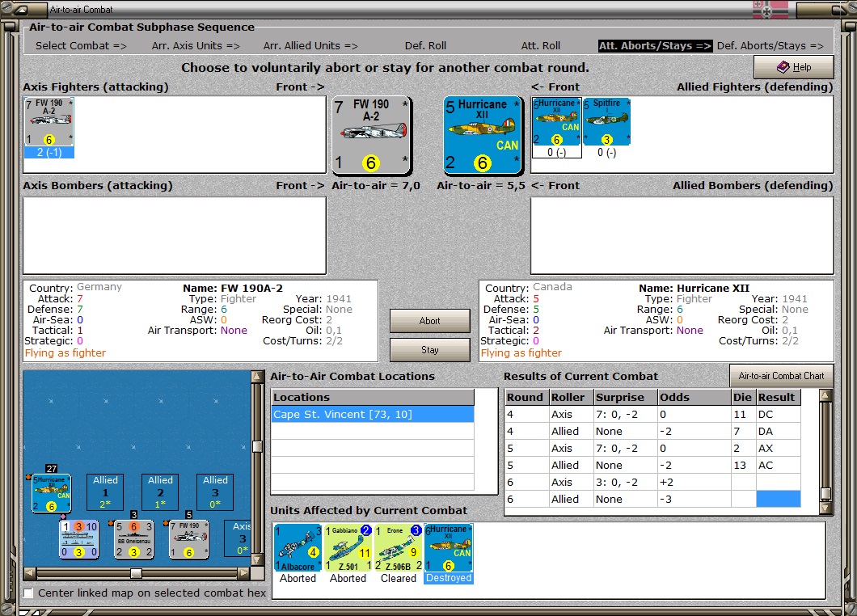
Task: Click the results table scrollbar up arrow
Action: [x=825, y=395]
